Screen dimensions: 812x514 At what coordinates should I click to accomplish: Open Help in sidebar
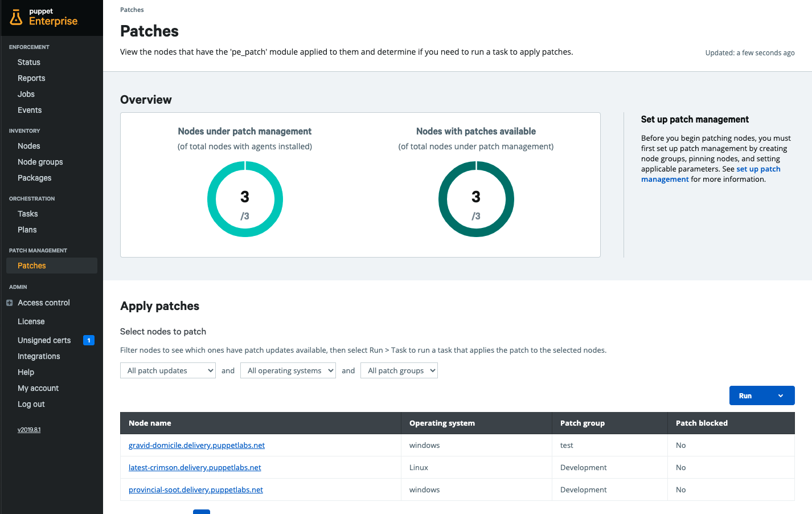[26, 372]
